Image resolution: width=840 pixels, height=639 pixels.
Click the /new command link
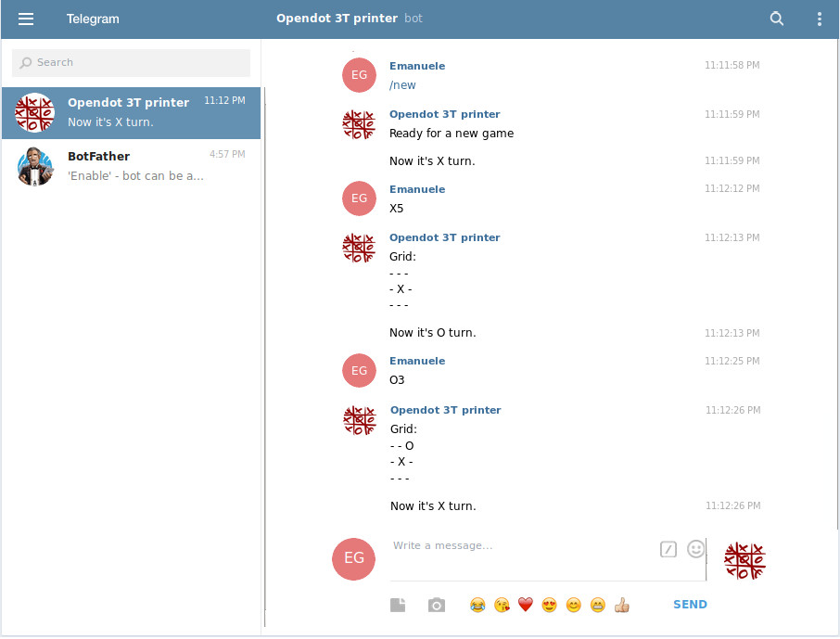pyautogui.click(x=402, y=85)
